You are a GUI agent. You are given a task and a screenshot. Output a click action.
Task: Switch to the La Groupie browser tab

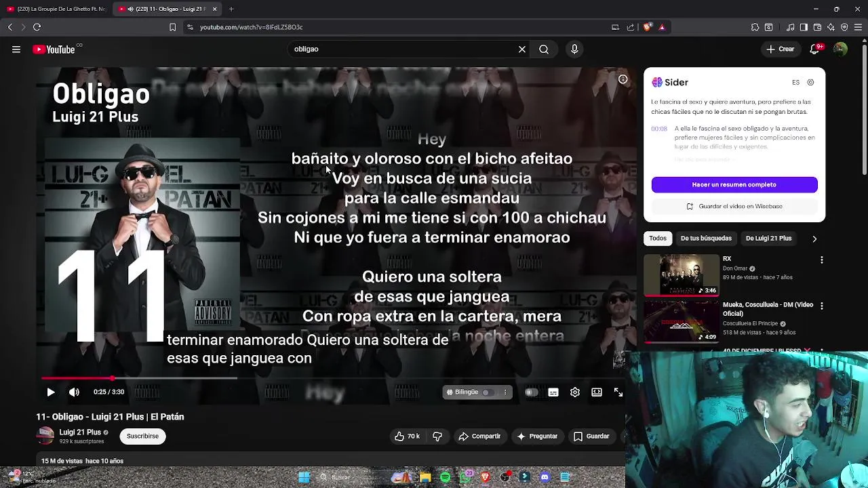(x=56, y=9)
